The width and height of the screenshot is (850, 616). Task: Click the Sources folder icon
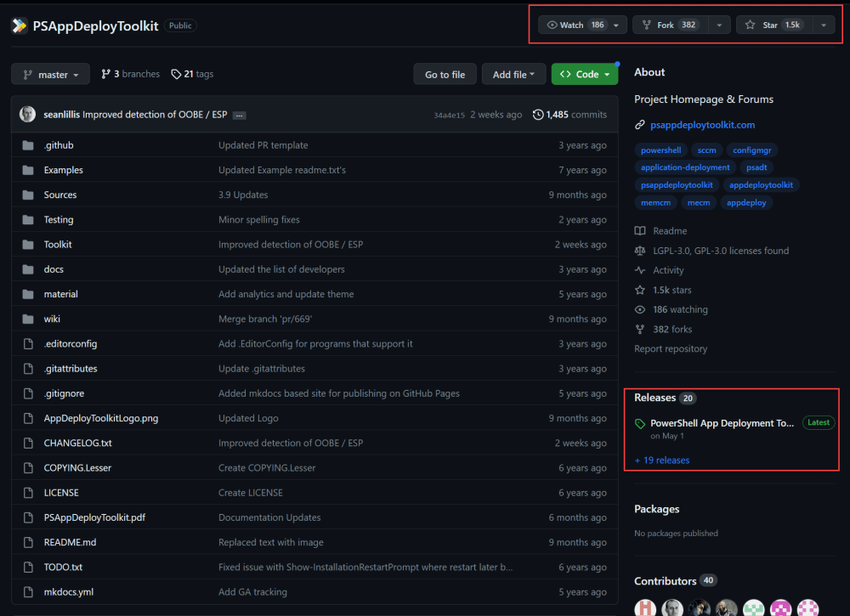(x=28, y=195)
